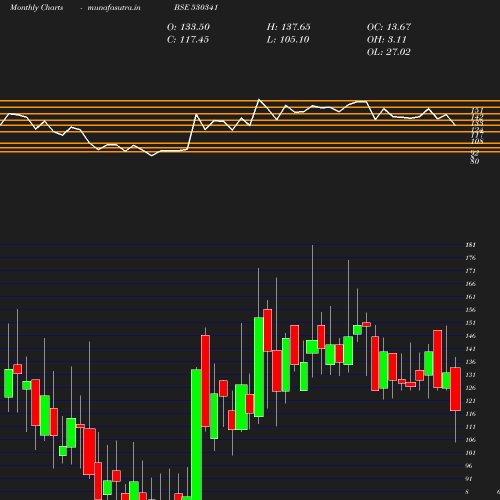The width and height of the screenshot is (500, 500).
Task: Click the 141 label on candlestick price axis
Action: pos(470,349)
